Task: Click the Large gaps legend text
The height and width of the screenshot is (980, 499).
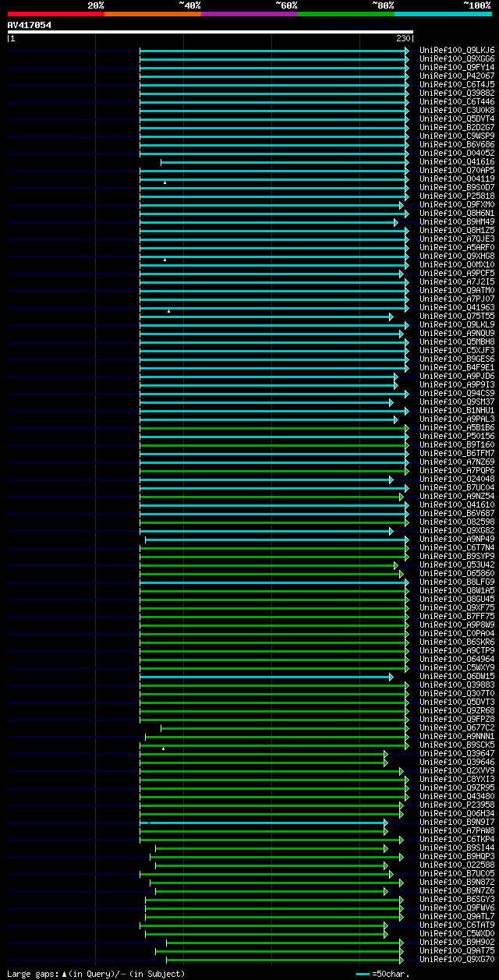Action: (x=96, y=974)
